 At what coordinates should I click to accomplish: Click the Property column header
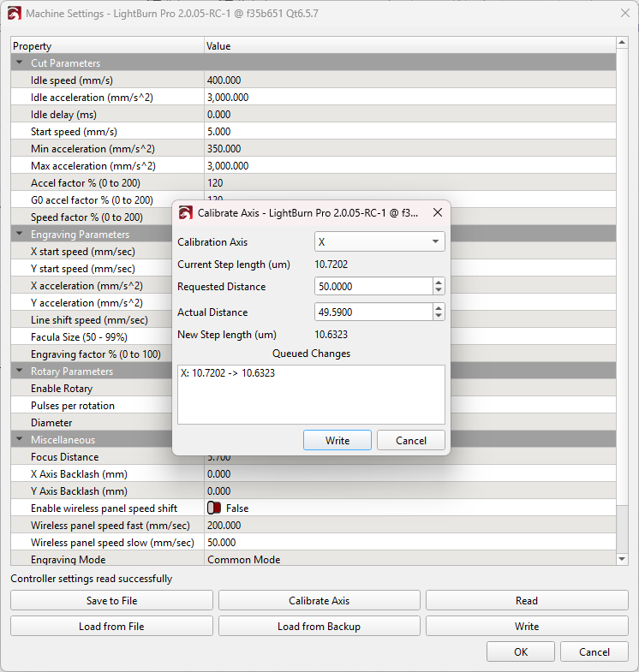[107, 45]
